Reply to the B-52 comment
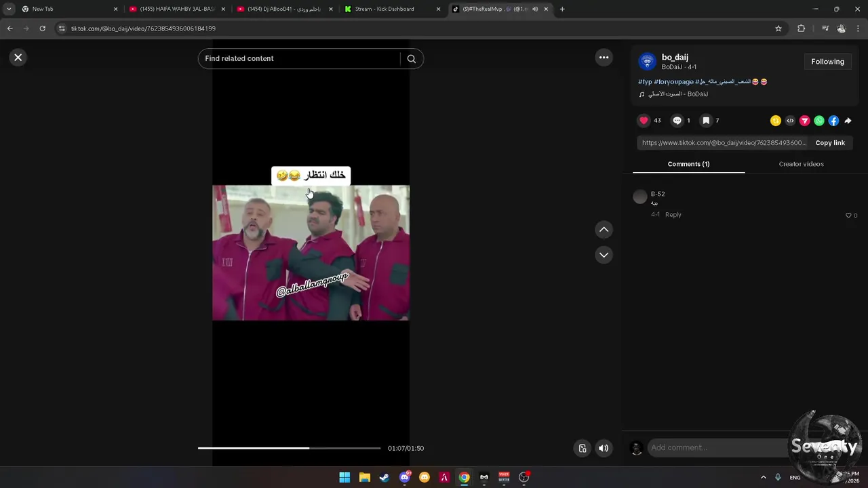Image resolution: width=868 pixels, height=488 pixels. (x=673, y=215)
